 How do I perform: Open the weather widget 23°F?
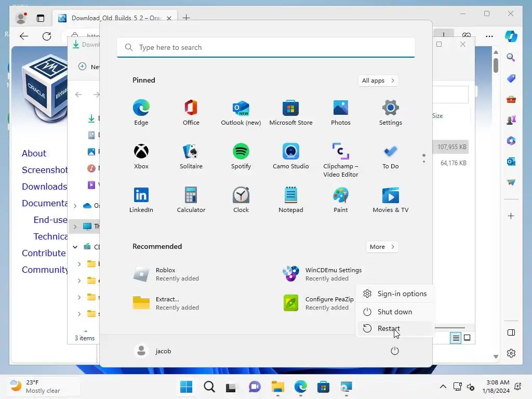(x=44, y=387)
